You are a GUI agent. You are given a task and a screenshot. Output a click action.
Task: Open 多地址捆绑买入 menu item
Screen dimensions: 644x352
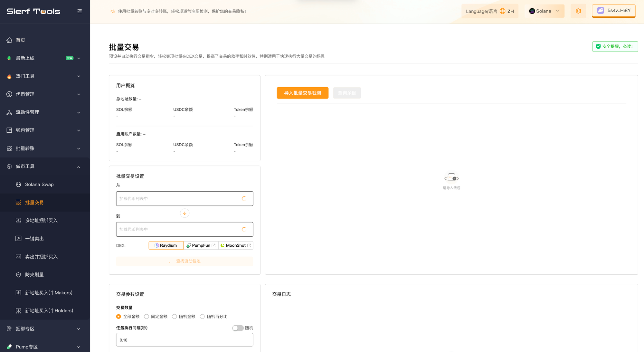pyautogui.click(x=41, y=221)
